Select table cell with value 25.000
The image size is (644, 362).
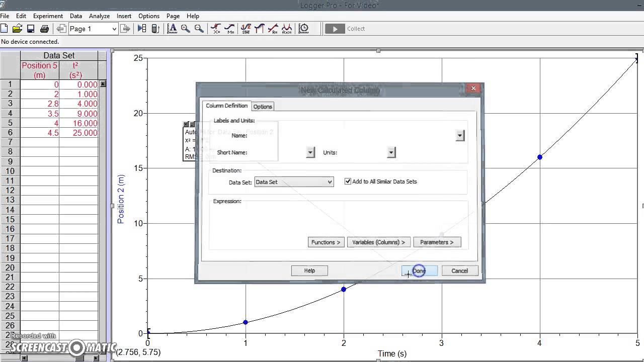(78, 133)
